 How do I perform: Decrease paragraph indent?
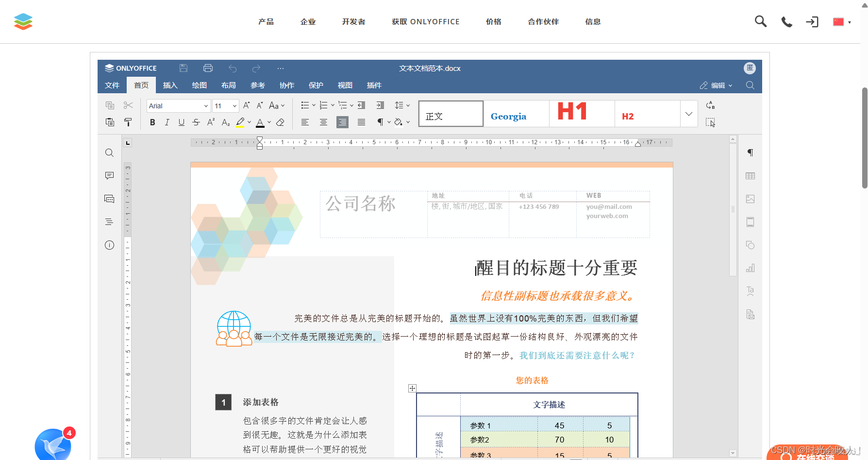362,105
